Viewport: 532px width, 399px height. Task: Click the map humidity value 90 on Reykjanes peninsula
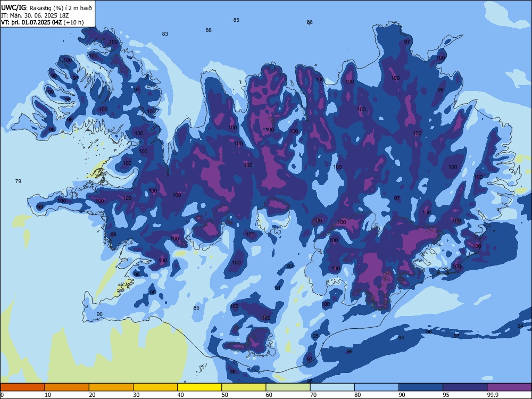click(99, 314)
